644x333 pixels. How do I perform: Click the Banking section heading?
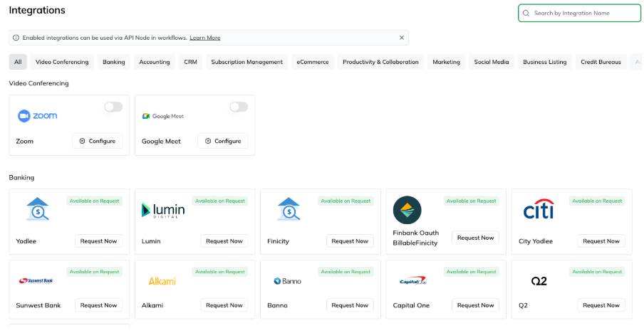point(21,178)
